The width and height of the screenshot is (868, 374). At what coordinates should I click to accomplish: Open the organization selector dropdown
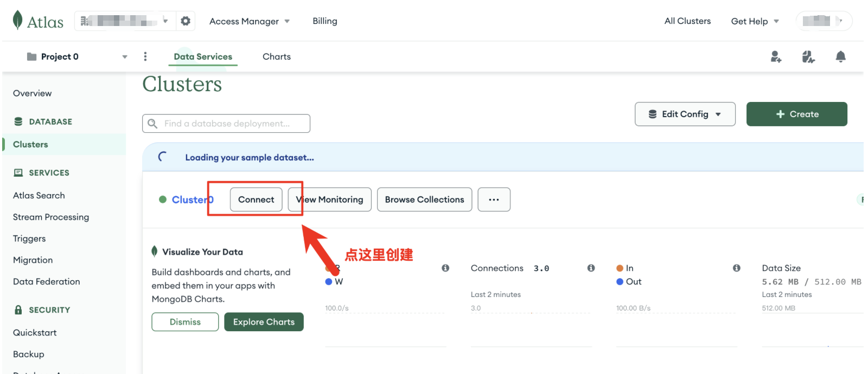coord(125,21)
